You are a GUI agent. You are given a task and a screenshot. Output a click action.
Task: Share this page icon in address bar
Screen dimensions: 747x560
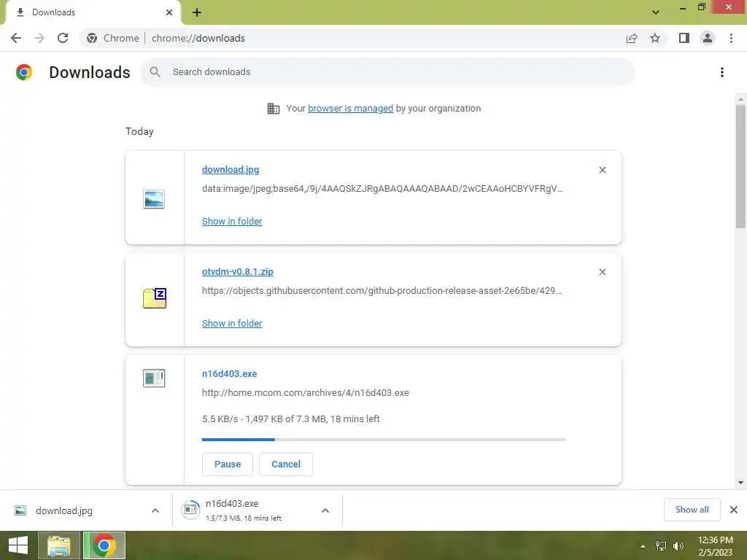tap(632, 38)
